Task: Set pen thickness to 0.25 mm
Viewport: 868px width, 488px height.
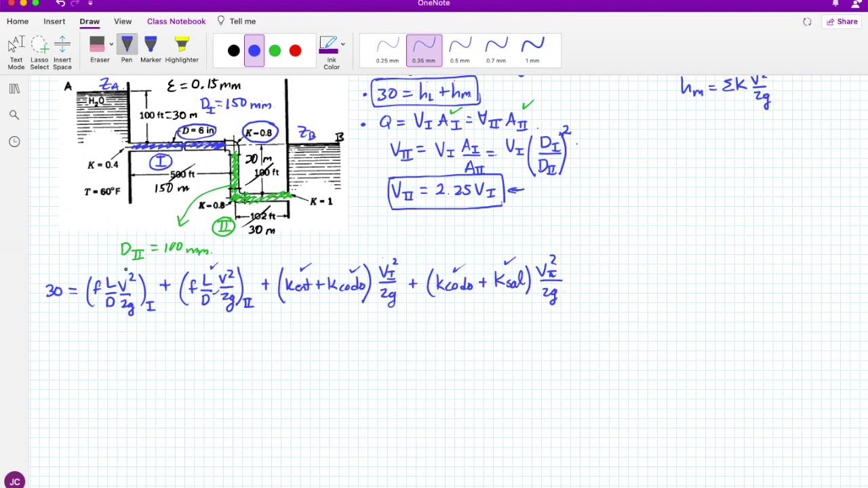Action: (387, 51)
